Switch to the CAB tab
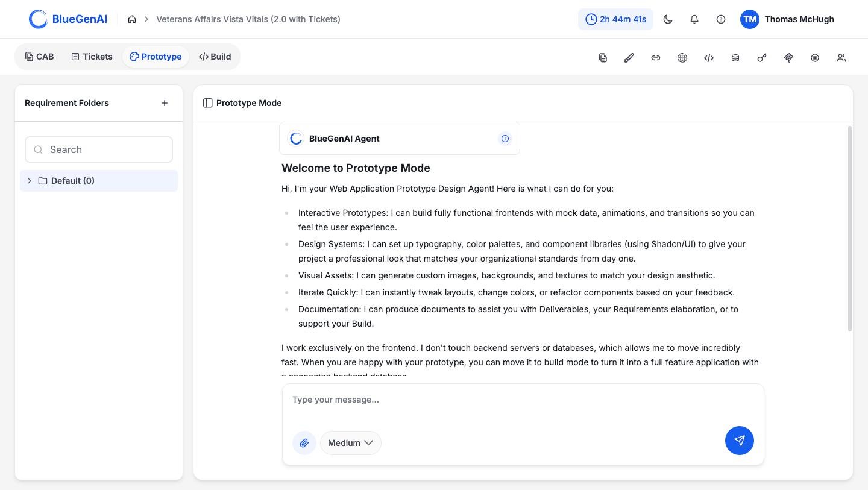The height and width of the screenshot is (490, 868). click(x=39, y=57)
